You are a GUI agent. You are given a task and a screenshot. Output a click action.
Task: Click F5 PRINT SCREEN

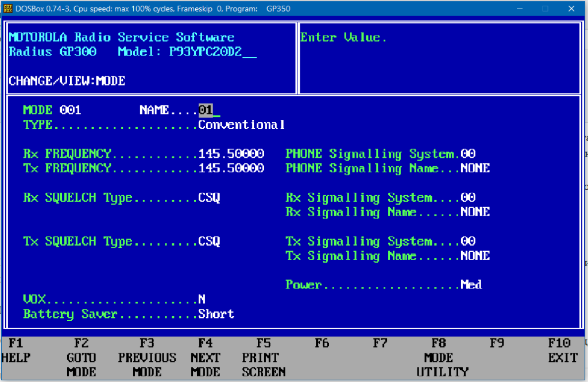point(264,358)
